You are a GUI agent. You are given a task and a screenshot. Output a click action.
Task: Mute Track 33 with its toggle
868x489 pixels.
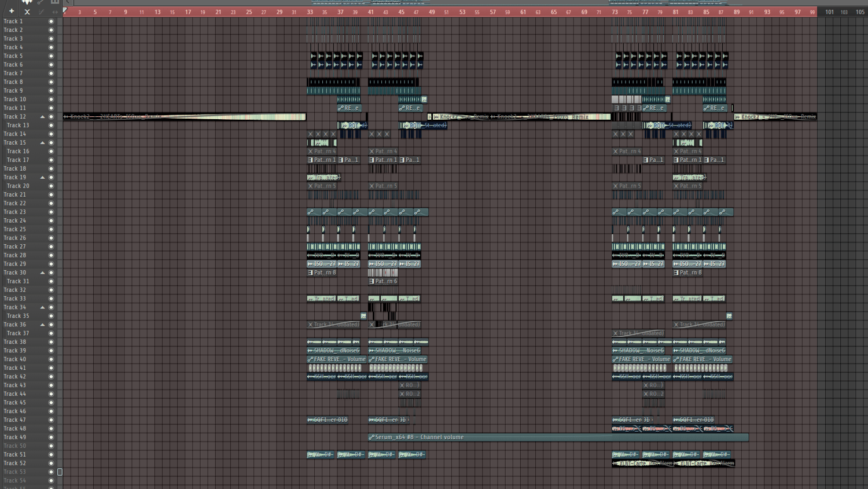(51, 299)
